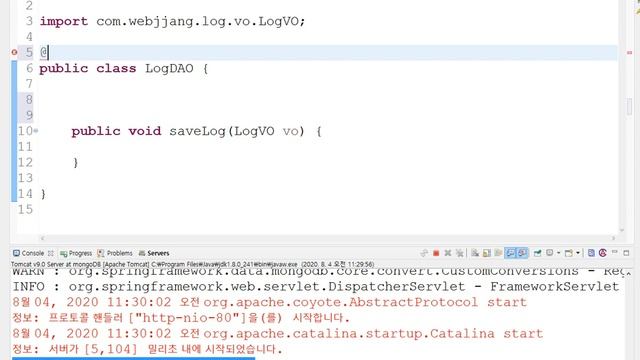Click the Console tab's monitor icon
Viewport: 640px width, 360px height.
click(x=16, y=253)
